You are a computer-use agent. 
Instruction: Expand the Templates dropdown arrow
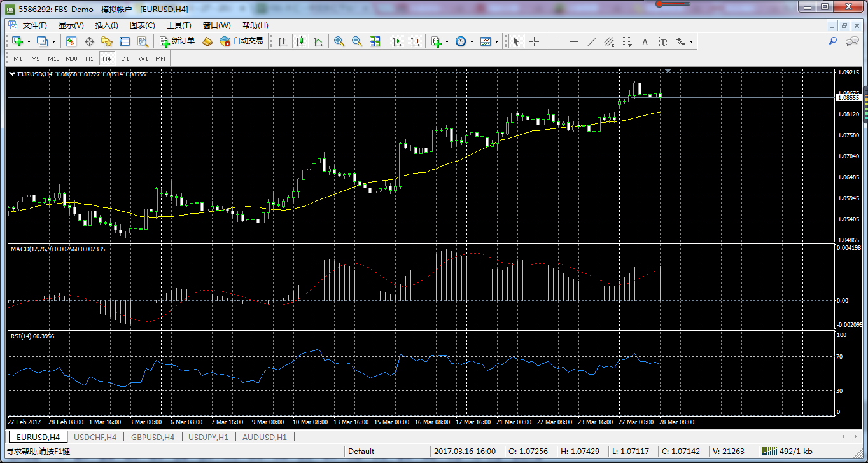pyautogui.click(x=496, y=41)
